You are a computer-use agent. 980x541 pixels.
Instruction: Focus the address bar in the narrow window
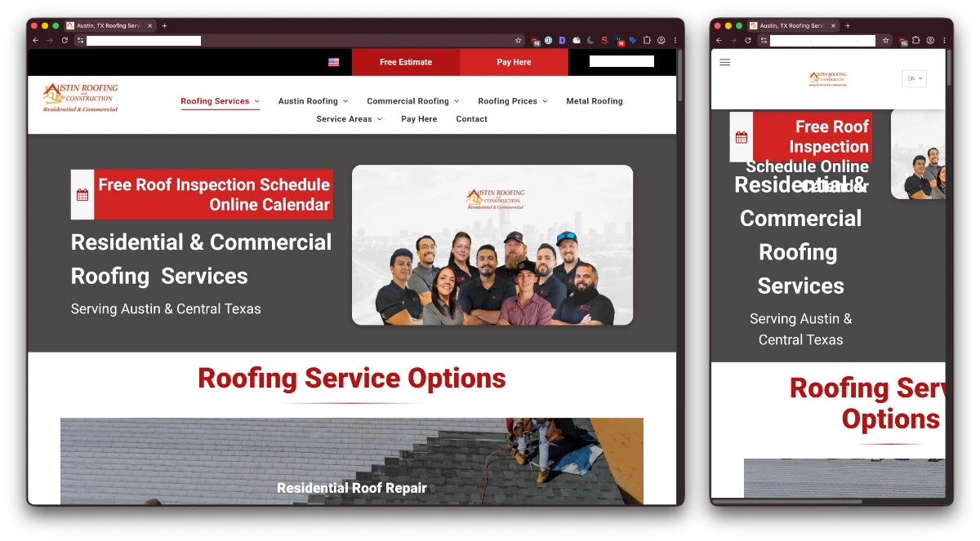[823, 40]
